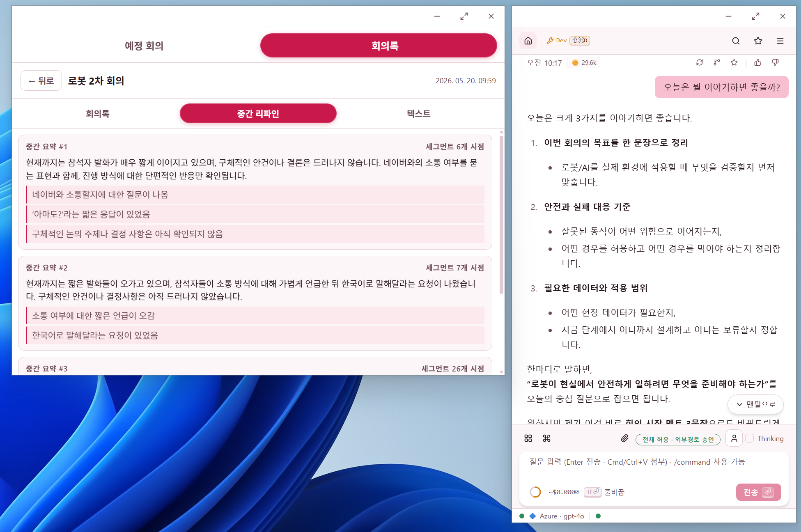The width and height of the screenshot is (801, 532).
Task: Click the Azure · gpt-4o model label
Action: pos(562,516)
